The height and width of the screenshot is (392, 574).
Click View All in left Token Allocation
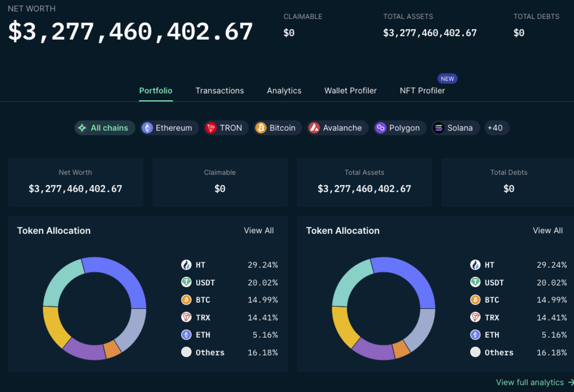pyautogui.click(x=259, y=230)
